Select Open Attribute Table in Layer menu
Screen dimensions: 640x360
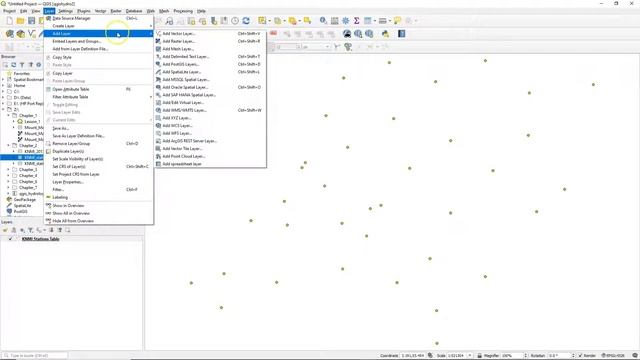(98, 89)
